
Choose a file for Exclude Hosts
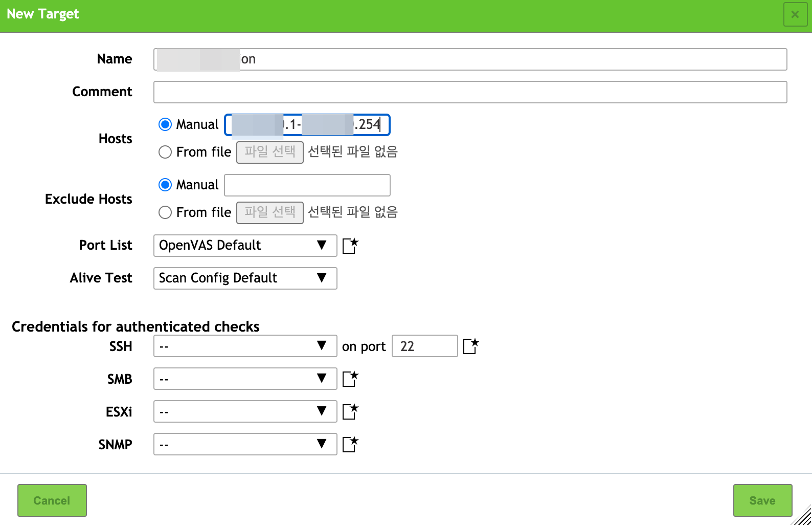(270, 213)
